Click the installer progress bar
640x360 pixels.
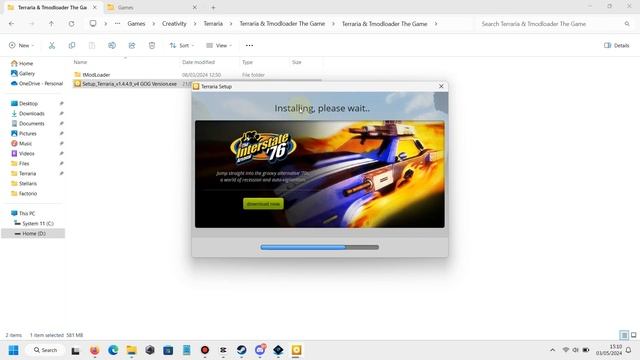pos(320,247)
